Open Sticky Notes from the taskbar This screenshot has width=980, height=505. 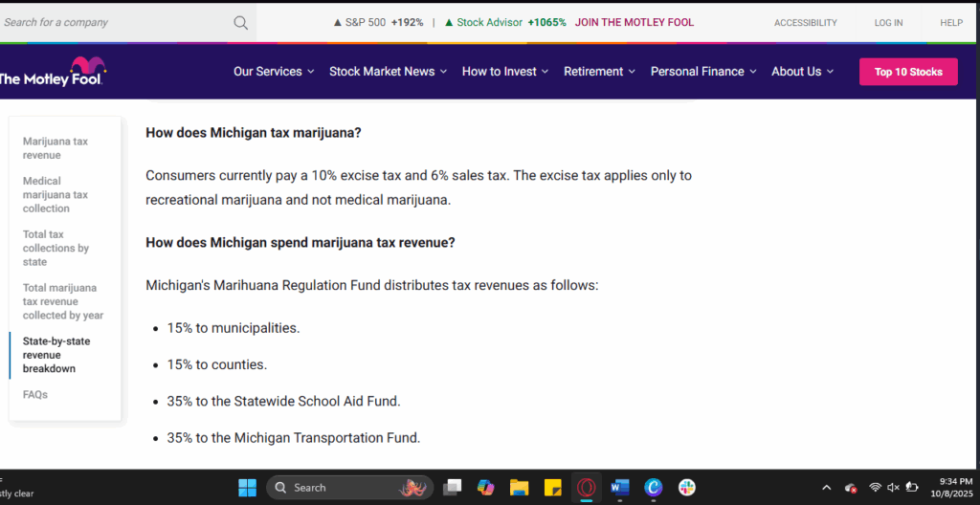click(553, 488)
